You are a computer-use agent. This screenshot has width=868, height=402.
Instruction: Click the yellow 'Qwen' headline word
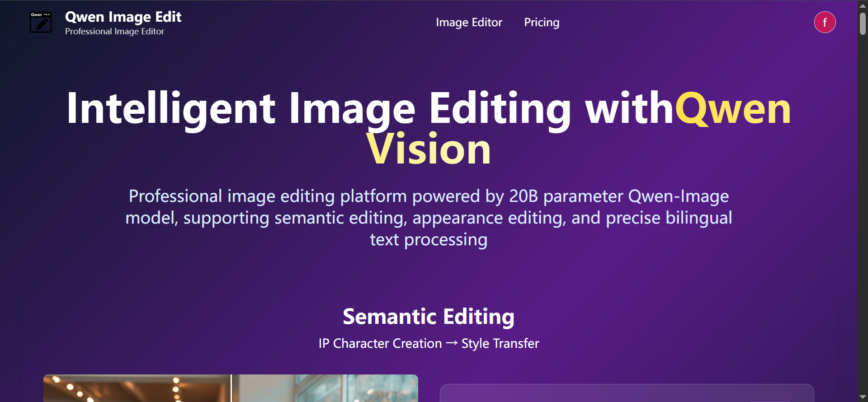click(x=733, y=108)
